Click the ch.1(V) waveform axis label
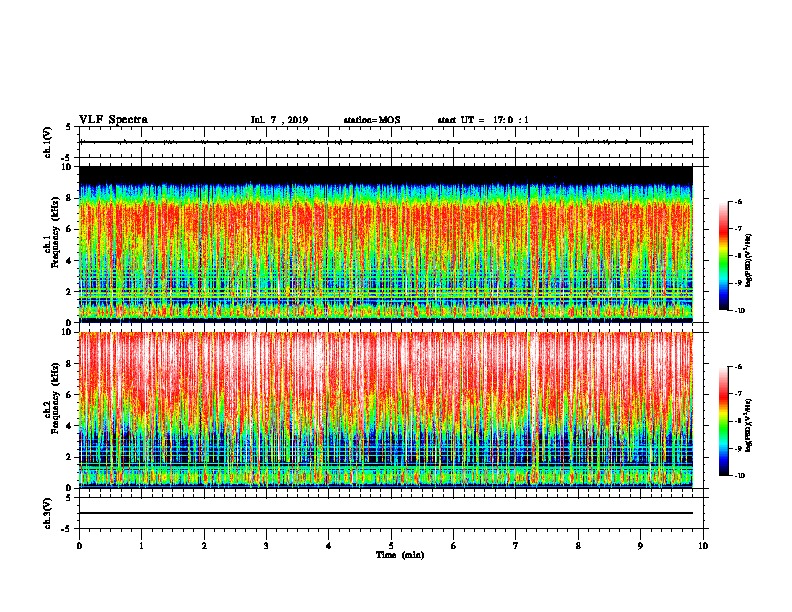 [47, 142]
